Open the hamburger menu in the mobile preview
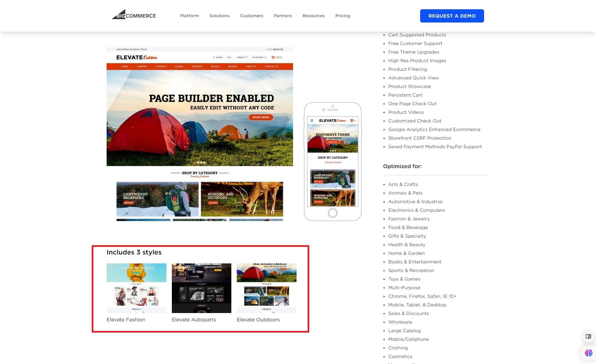The image size is (596, 364). [312, 120]
